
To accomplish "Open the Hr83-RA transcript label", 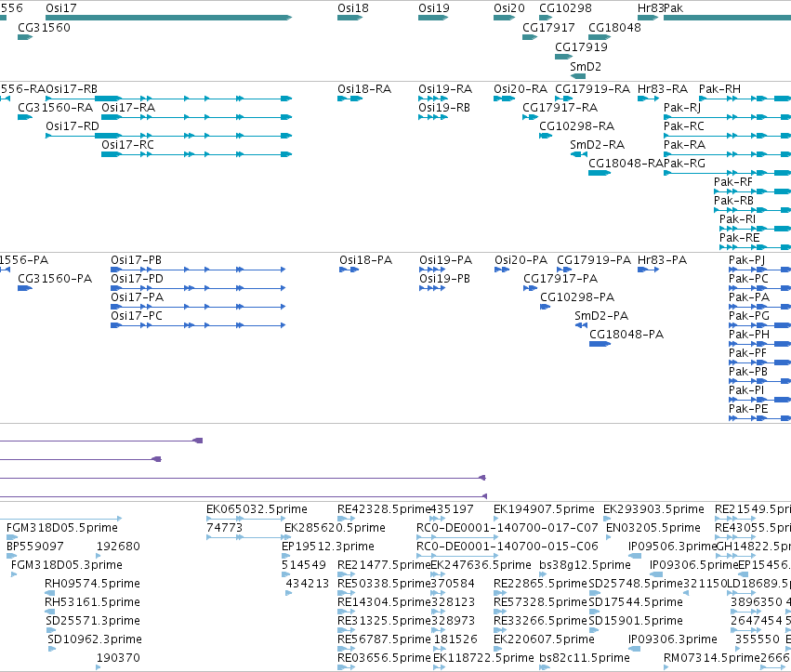I will pyautogui.click(x=663, y=89).
